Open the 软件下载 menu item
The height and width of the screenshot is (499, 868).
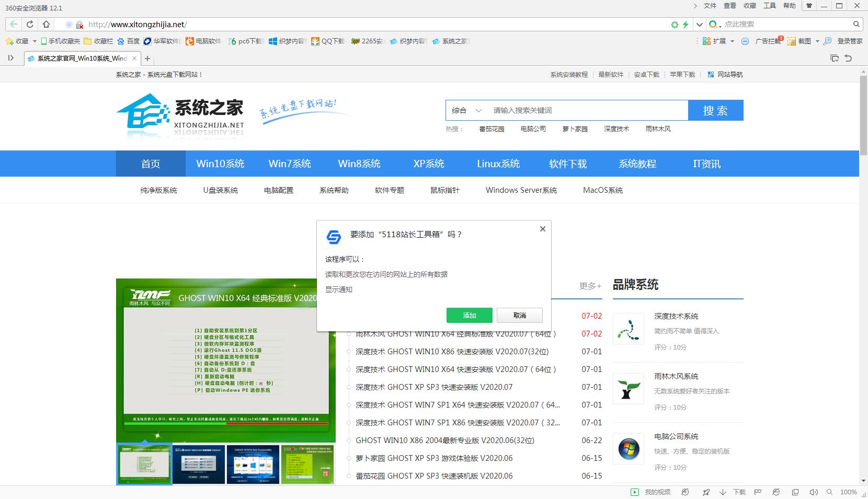pos(568,164)
